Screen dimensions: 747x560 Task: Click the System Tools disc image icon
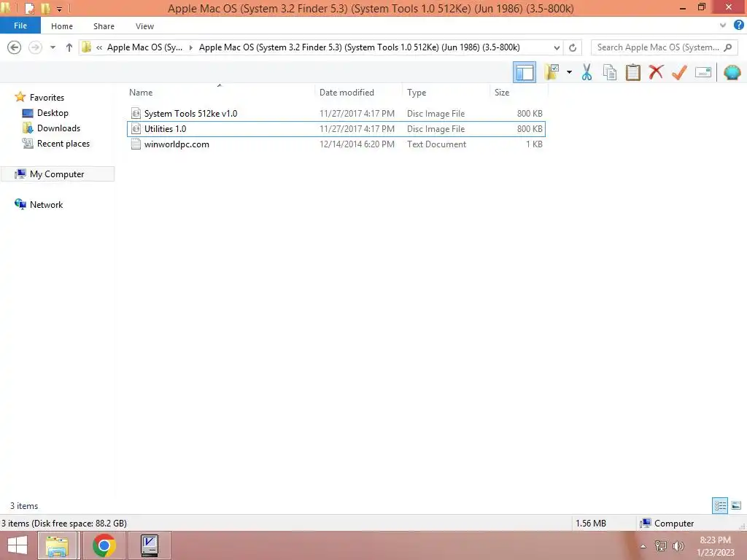136,113
